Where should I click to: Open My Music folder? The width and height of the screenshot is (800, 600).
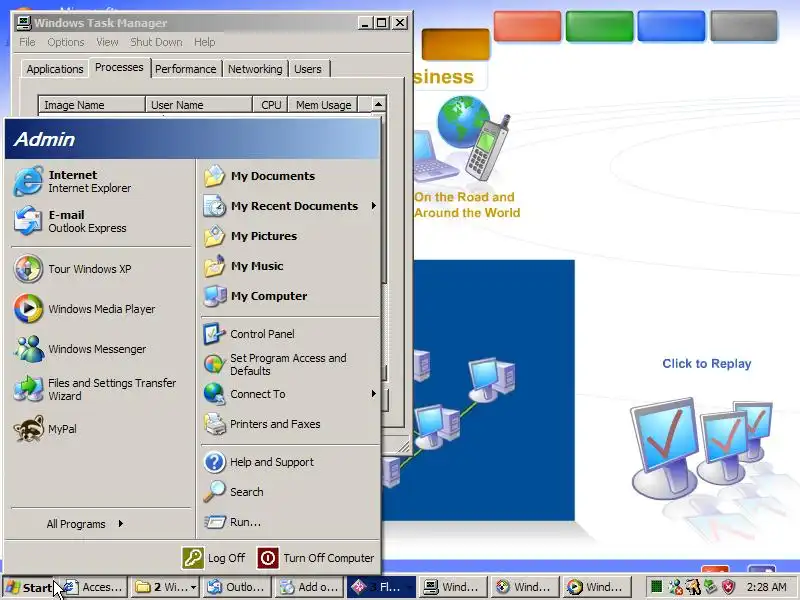tap(290, 266)
